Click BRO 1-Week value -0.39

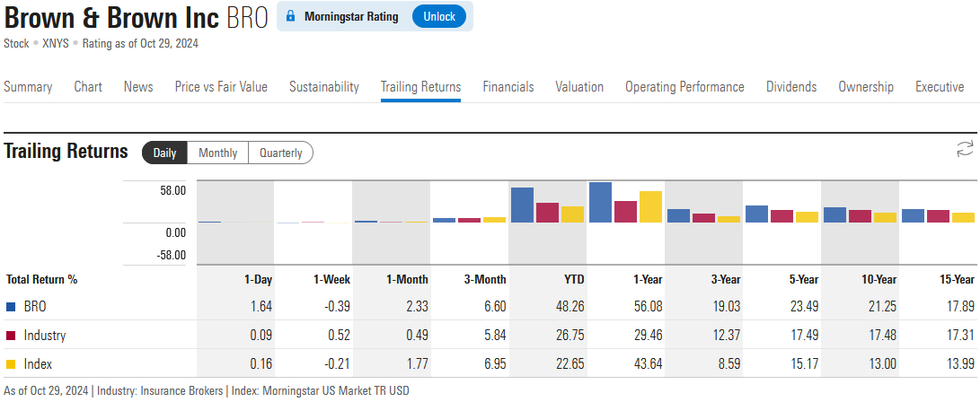click(x=338, y=307)
